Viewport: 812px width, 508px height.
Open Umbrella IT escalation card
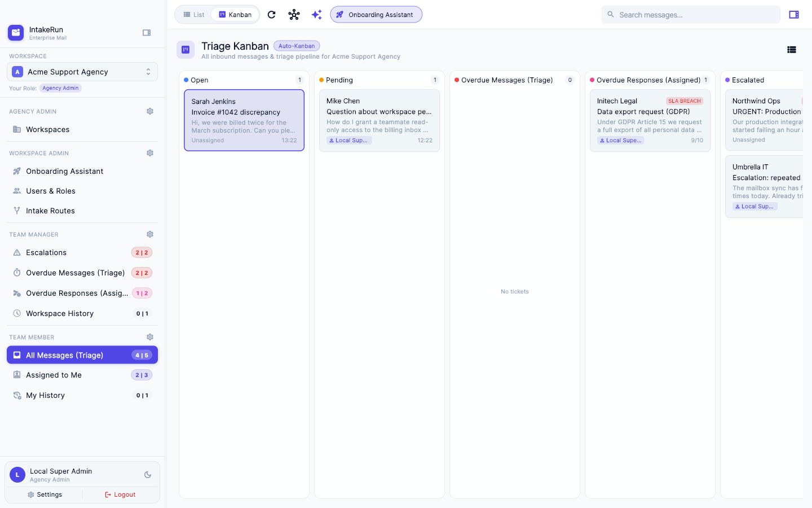click(764, 186)
